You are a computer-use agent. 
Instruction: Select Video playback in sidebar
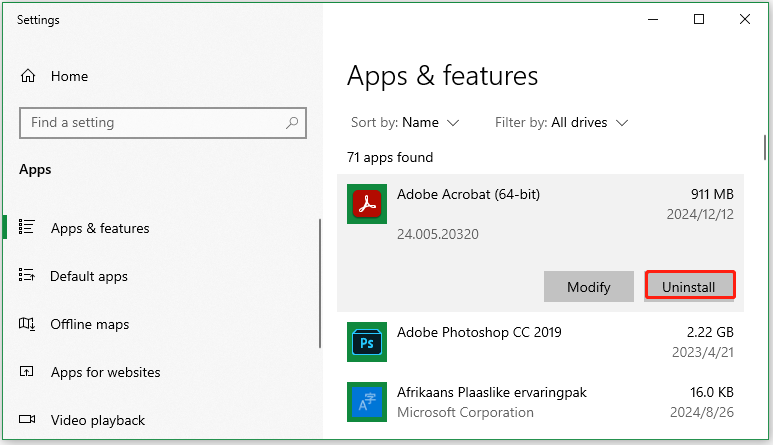click(97, 420)
